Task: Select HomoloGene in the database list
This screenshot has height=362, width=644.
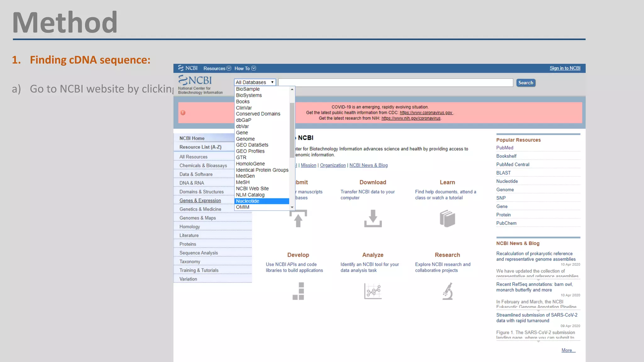Action: pyautogui.click(x=262, y=164)
